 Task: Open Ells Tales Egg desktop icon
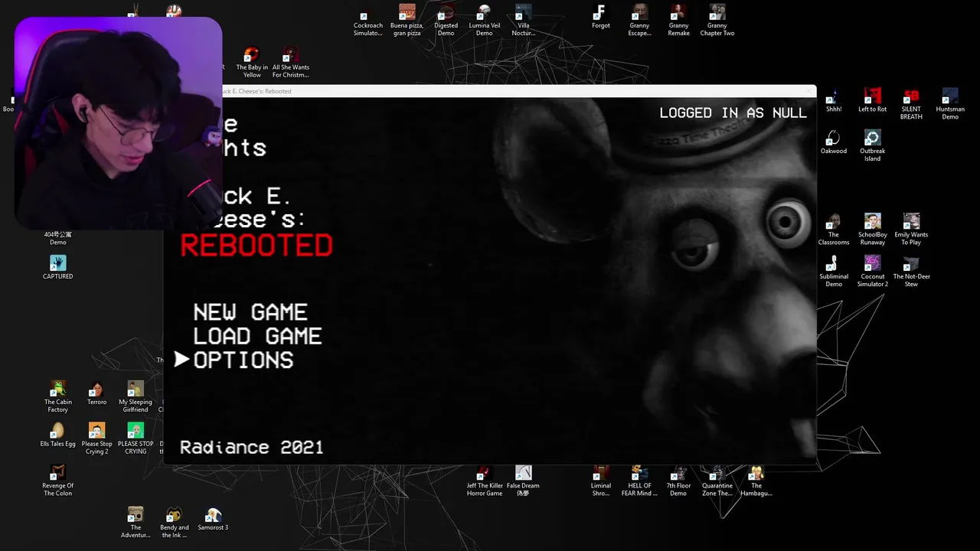57,435
